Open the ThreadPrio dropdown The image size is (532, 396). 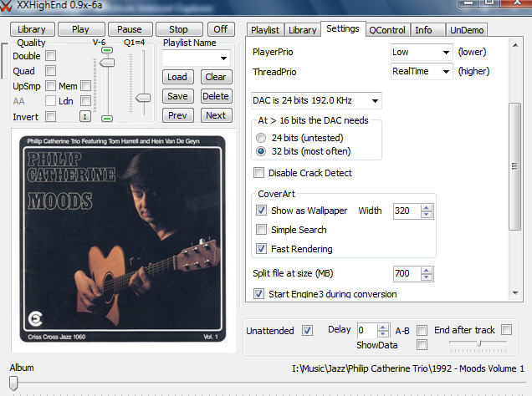point(446,72)
